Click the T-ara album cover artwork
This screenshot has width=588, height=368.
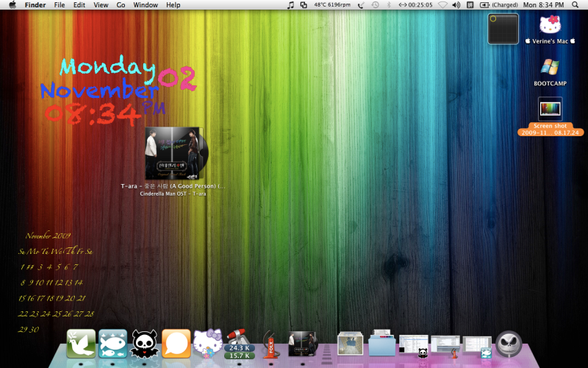pos(174,154)
